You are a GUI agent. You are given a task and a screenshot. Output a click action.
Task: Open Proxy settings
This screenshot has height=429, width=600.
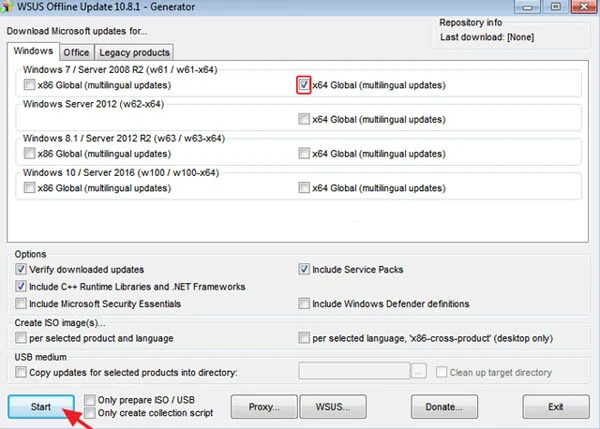(264, 407)
